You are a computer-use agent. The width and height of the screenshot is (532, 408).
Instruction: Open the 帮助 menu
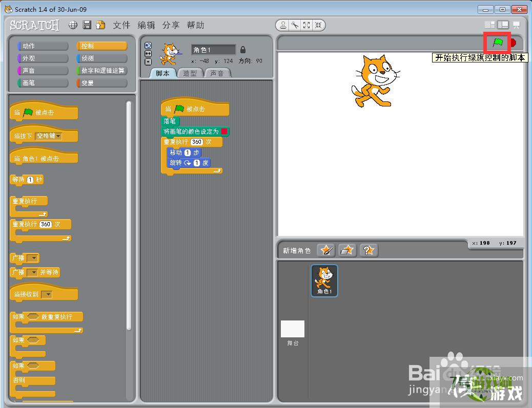195,25
